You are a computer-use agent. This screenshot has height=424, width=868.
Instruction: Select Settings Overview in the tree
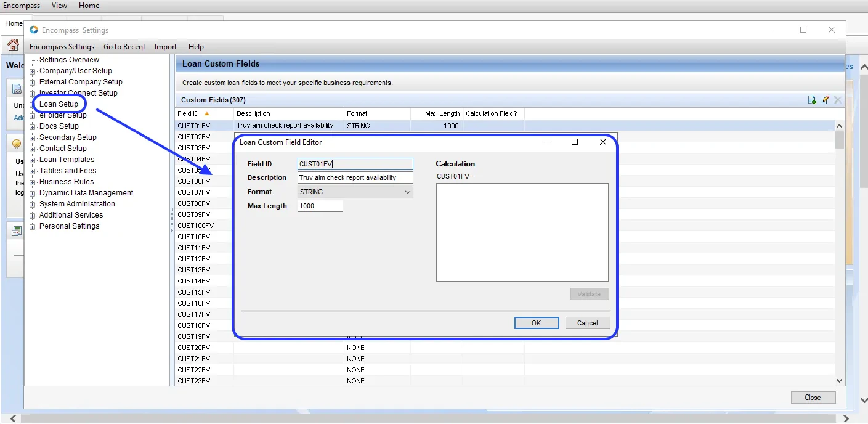[68, 59]
